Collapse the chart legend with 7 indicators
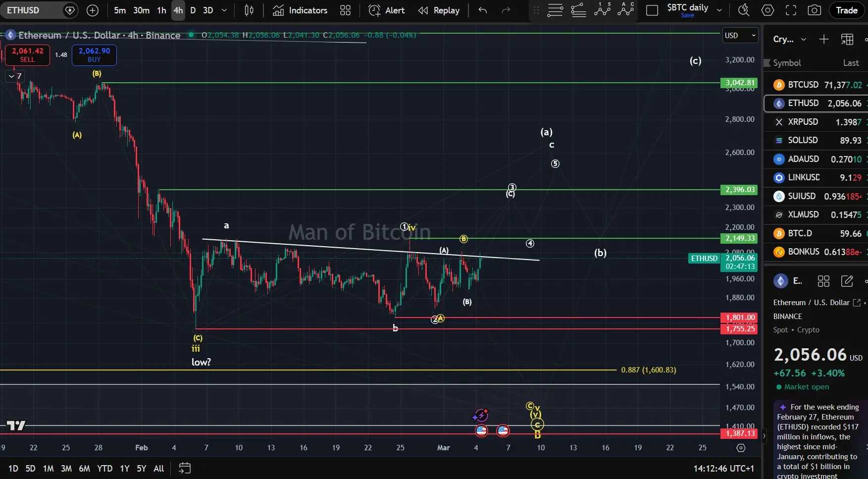This screenshot has height=479, width=868. [x=14, y=76]
